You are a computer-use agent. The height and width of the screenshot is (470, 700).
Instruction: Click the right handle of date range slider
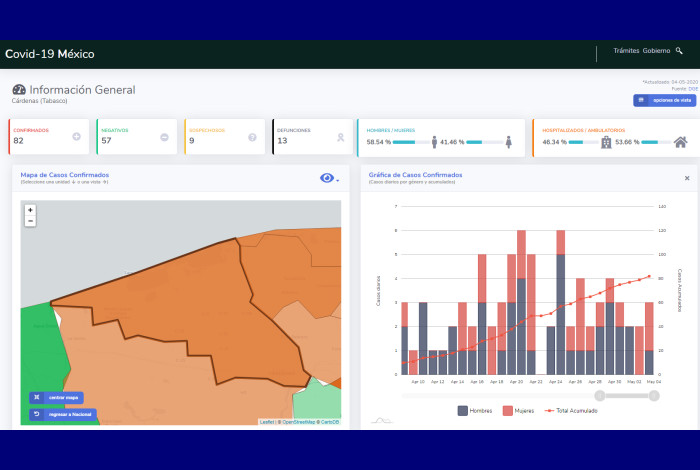coord(654,395)
